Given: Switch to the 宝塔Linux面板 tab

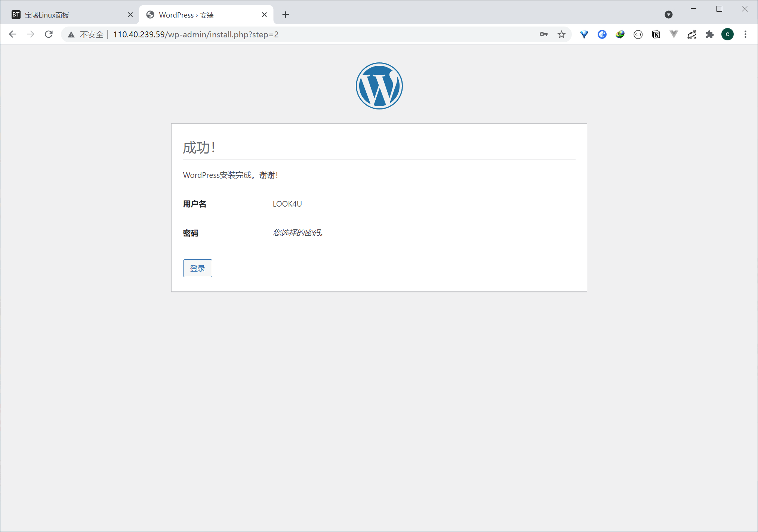Looking at the screenshot, I should 71,15.
